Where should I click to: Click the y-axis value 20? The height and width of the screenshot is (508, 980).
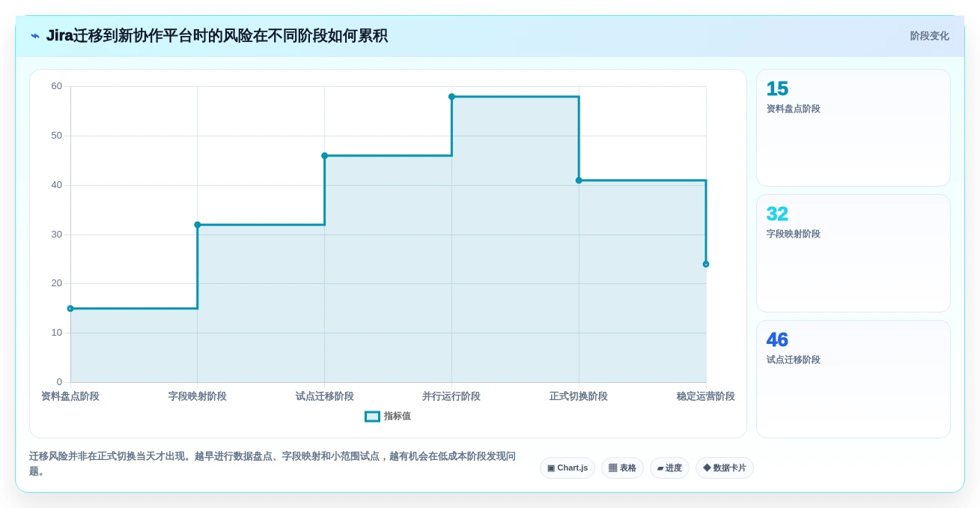57,283
